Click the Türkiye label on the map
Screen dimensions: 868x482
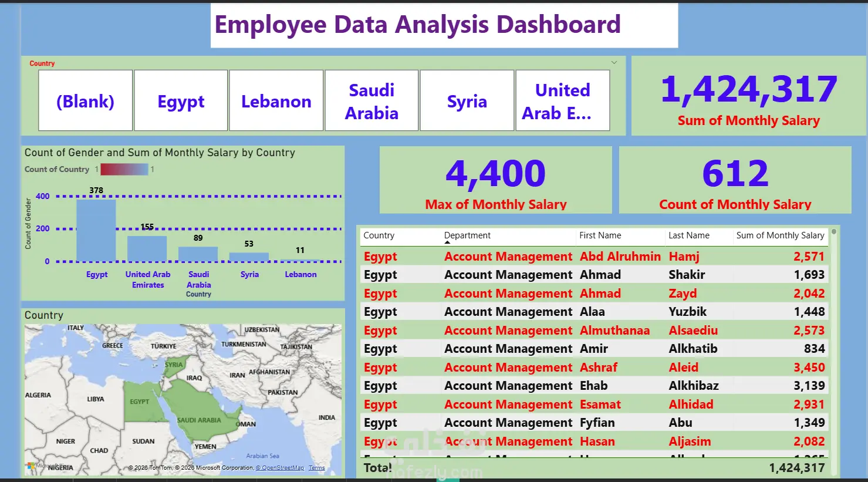tap(163, 346)
